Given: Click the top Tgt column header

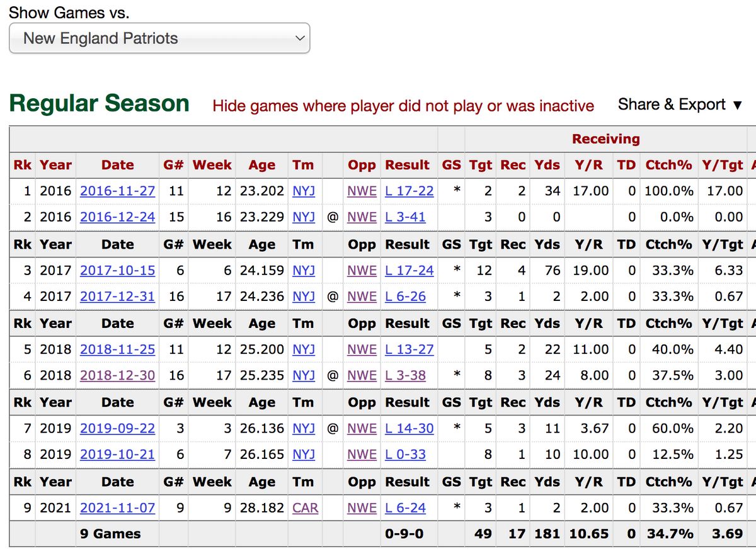Looking at the screenshot, I should 481,165.
